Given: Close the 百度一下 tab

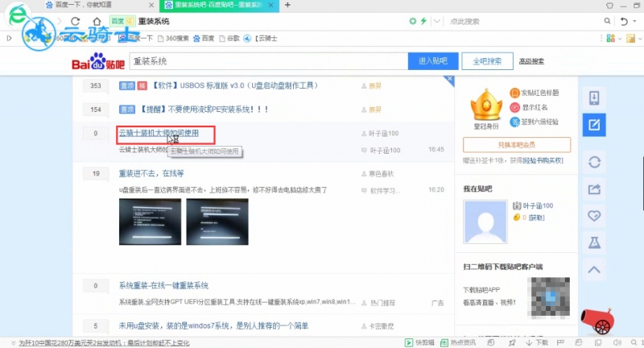Looking at the screenshot, I should click(x=151, y=6).
